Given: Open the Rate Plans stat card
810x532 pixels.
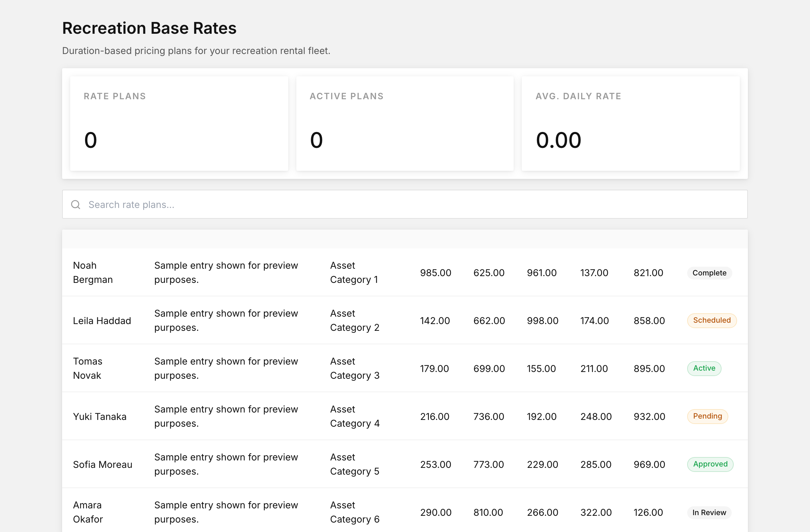Looking at the screenshot, I should (179, 124).
